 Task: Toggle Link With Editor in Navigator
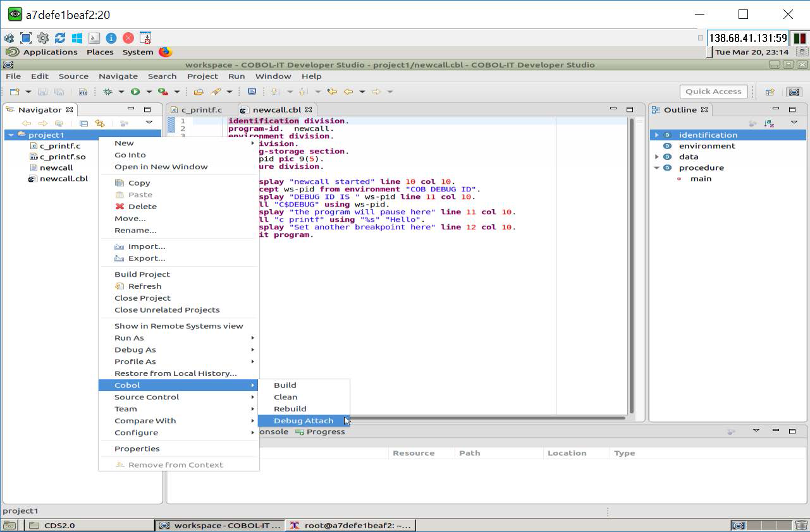pos(99,123)
